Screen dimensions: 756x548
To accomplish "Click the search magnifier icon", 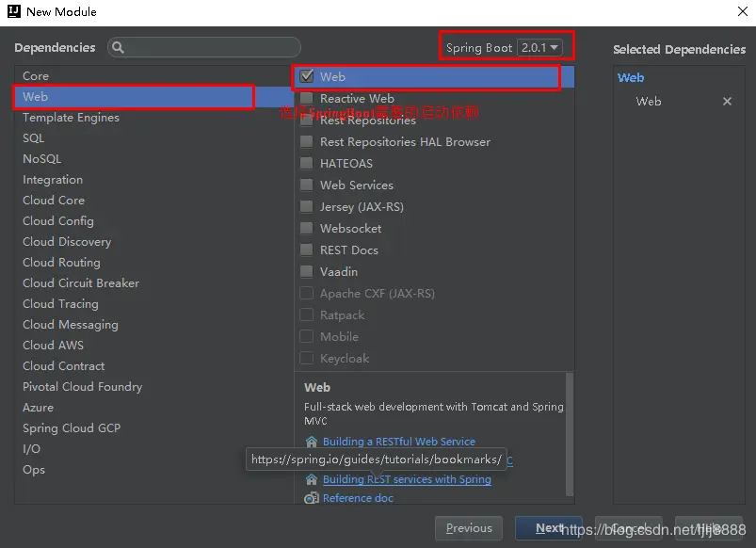I will click(x=118, y=47).
